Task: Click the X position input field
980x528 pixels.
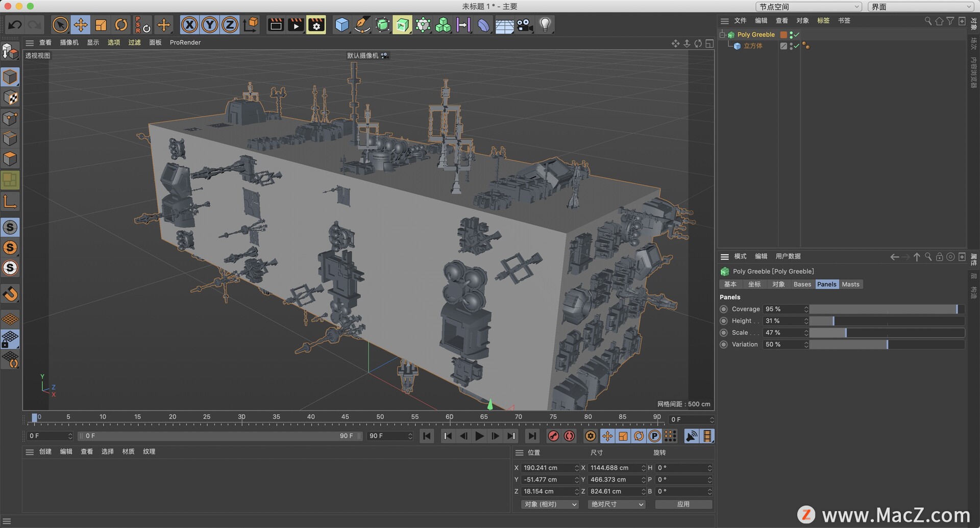Action: coord(549,468)
